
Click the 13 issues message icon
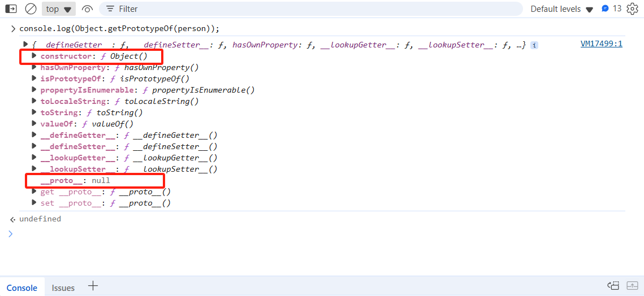[x=611, y=9]
